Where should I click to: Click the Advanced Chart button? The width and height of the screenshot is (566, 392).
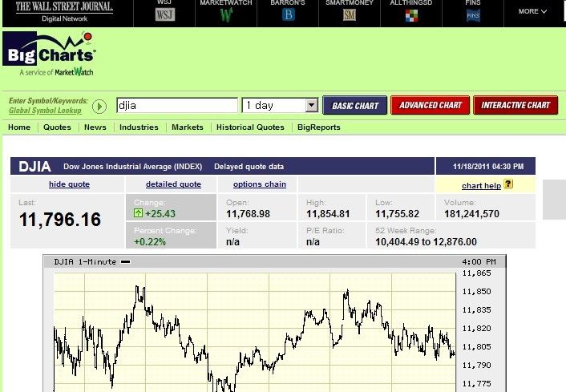click(x=430, y=105)
